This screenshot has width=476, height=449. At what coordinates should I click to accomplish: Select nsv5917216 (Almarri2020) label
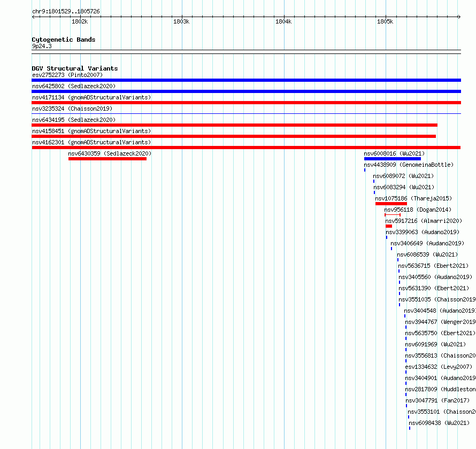coord(424,221)
